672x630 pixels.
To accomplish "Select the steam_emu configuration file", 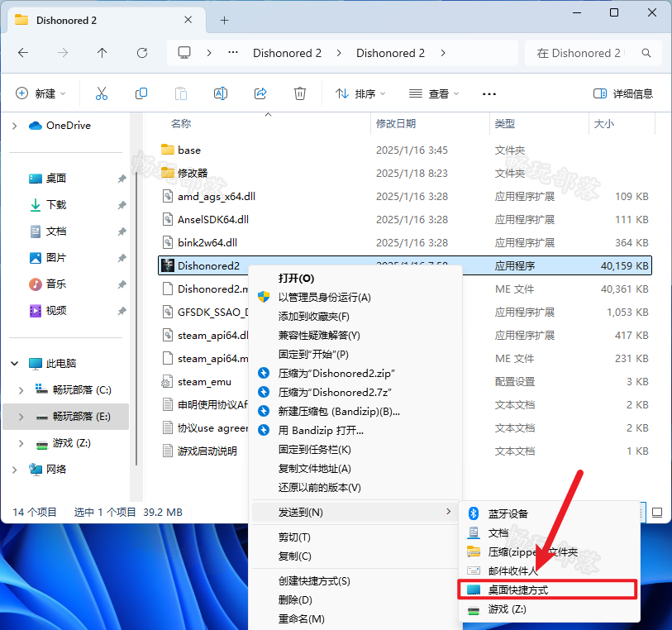I will (204, 381).
